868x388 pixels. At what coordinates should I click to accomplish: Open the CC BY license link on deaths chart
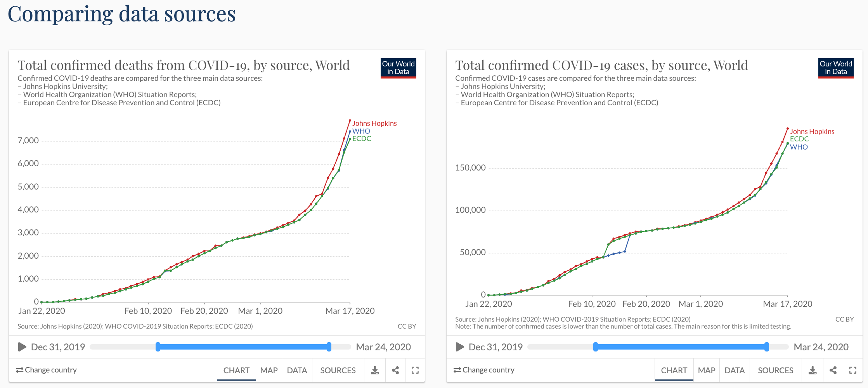(x=407, y=326)
